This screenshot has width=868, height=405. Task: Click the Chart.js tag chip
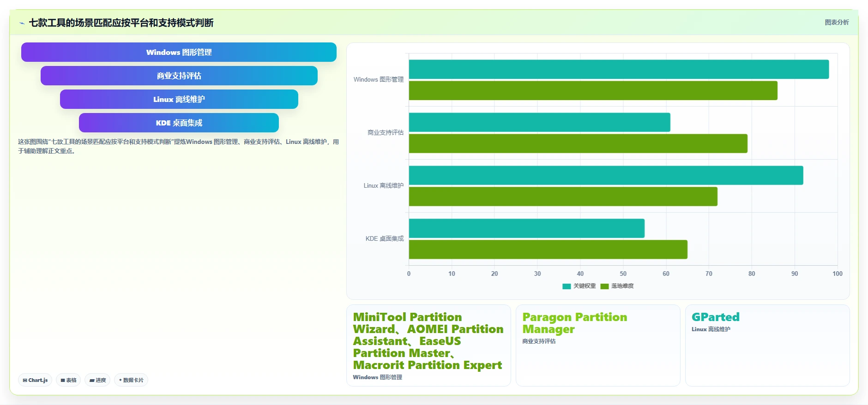[x=35, y=380]
